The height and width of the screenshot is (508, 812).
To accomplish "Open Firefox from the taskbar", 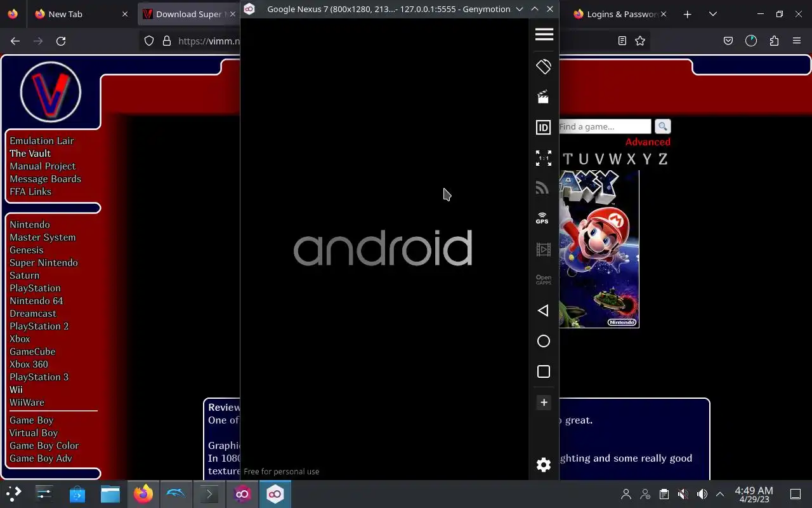I will (x=143, y=493).
